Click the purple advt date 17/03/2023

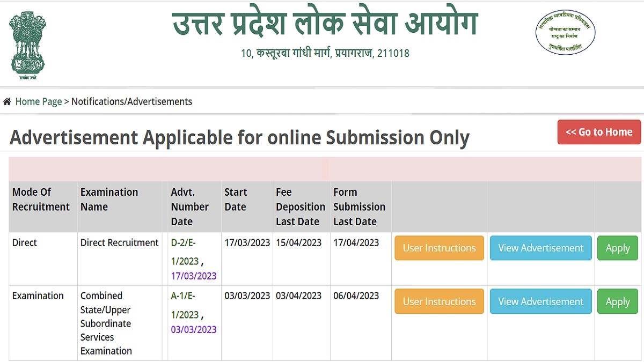(194, 276)
